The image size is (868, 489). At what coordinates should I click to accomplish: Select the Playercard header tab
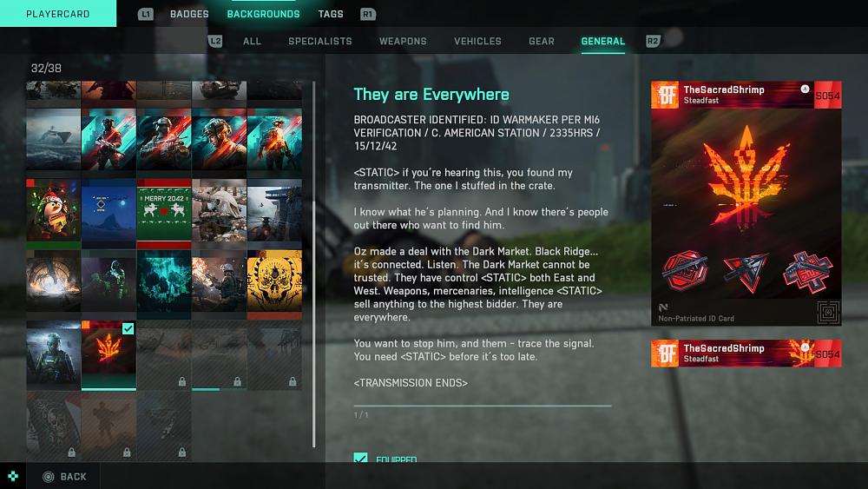click(58, 13)
